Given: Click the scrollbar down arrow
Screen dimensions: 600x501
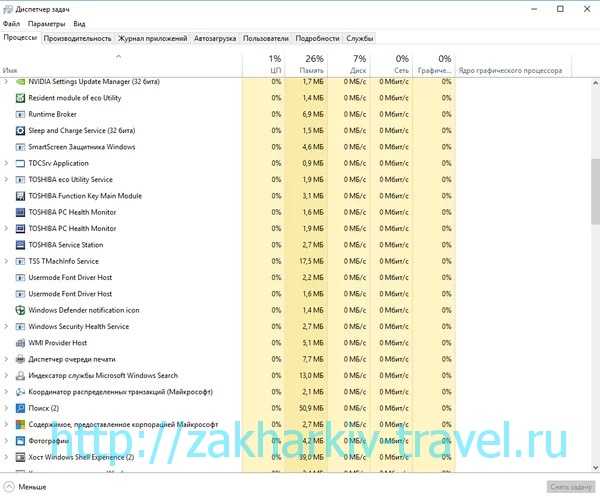Looking at the screenshot, I should click(x=595, y=467).
